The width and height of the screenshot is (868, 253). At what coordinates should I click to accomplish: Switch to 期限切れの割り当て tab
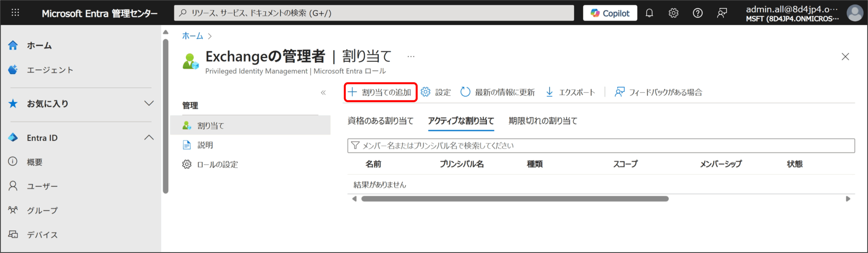pos(542,121)
